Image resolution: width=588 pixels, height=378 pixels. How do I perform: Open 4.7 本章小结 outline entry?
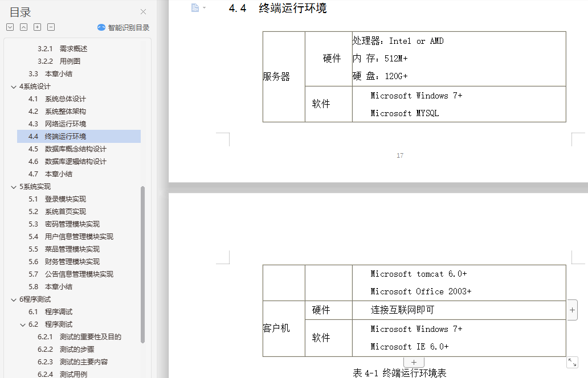pos(50,174)
